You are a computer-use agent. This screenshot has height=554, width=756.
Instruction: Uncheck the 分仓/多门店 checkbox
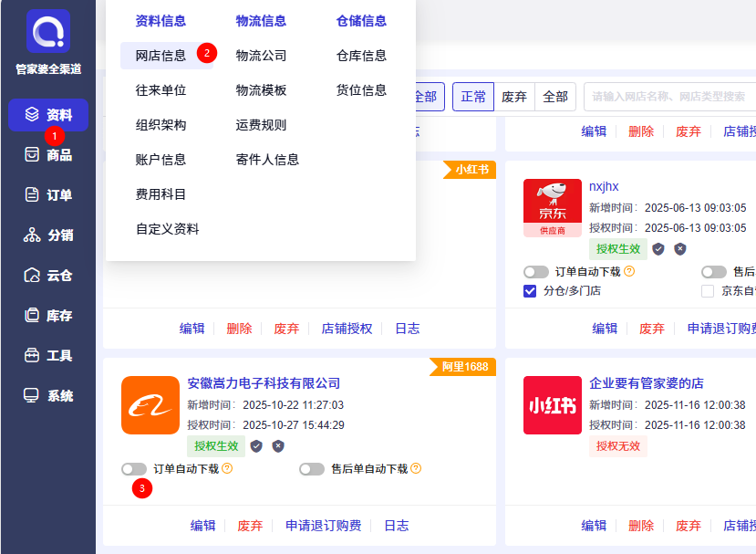pos(530,291)
